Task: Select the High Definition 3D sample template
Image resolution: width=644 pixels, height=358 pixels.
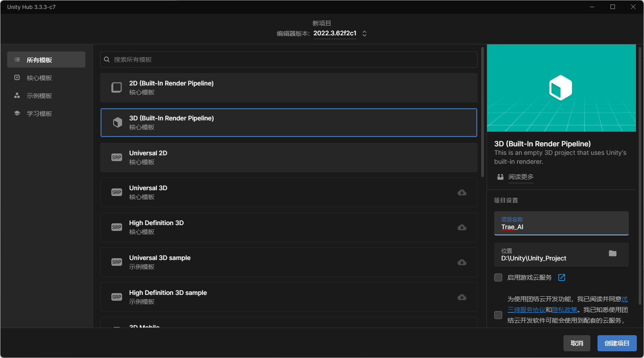Action: pos(289,297)
